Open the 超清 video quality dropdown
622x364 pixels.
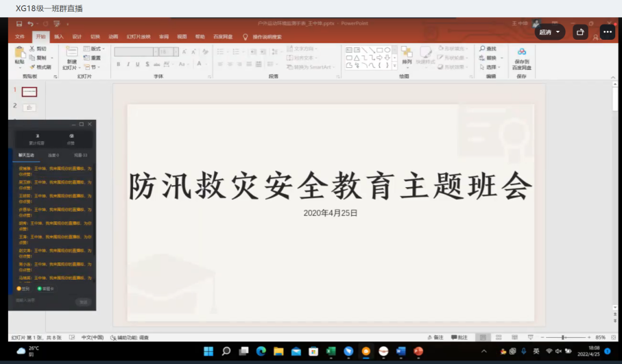pos(549,32)
